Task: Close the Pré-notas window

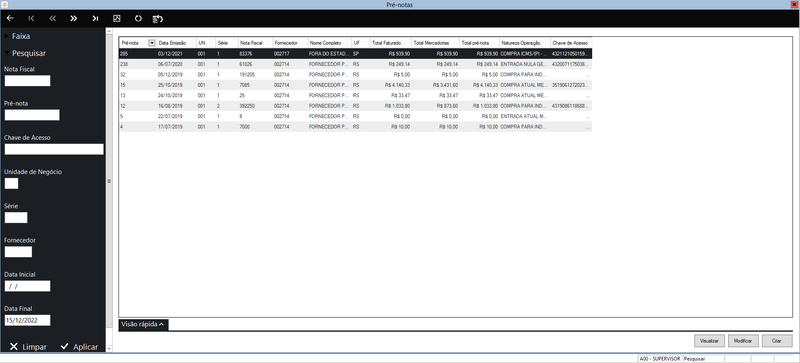Action: click(794, 4)
